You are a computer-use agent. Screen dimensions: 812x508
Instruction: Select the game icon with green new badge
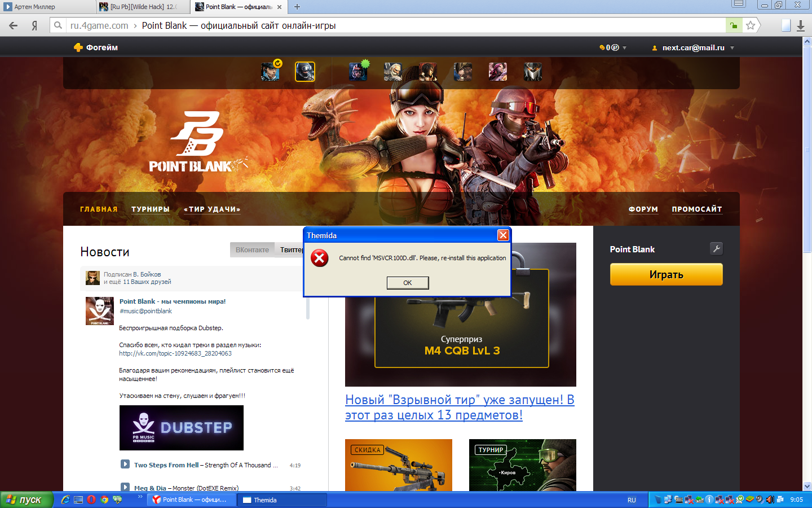tap(359, 71)
